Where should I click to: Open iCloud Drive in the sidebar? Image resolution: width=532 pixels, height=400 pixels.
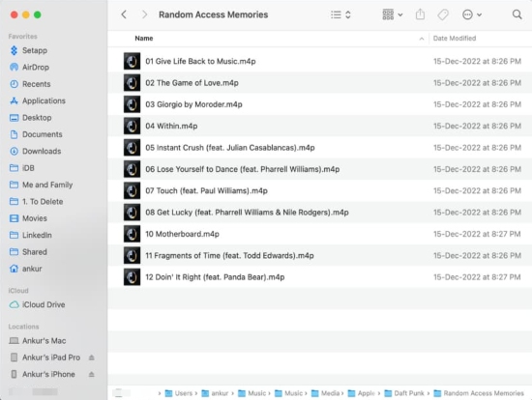pyautogui.click(x=37, y=304)
